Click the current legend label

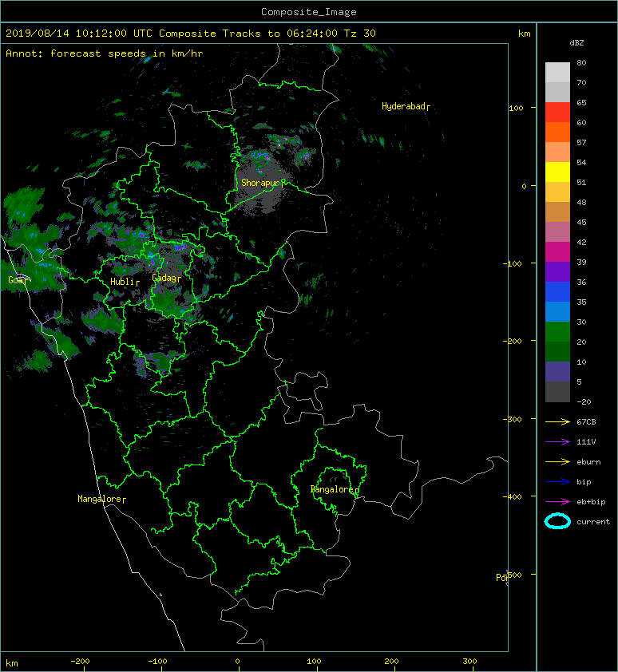pos(593,522)
